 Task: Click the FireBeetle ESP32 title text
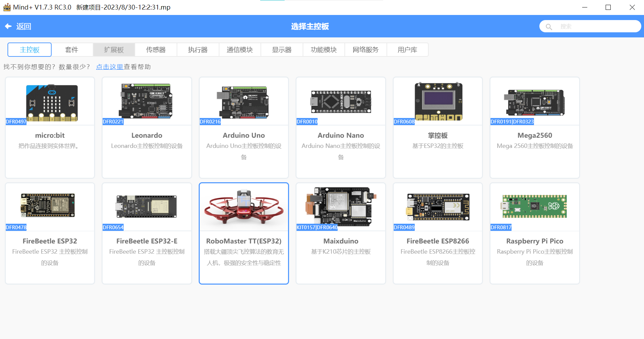[50, 241]
